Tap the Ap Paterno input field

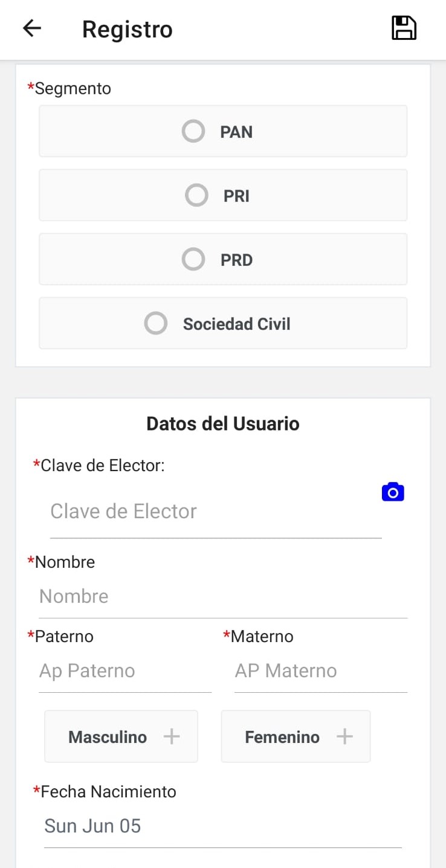(x=124, y=671)
